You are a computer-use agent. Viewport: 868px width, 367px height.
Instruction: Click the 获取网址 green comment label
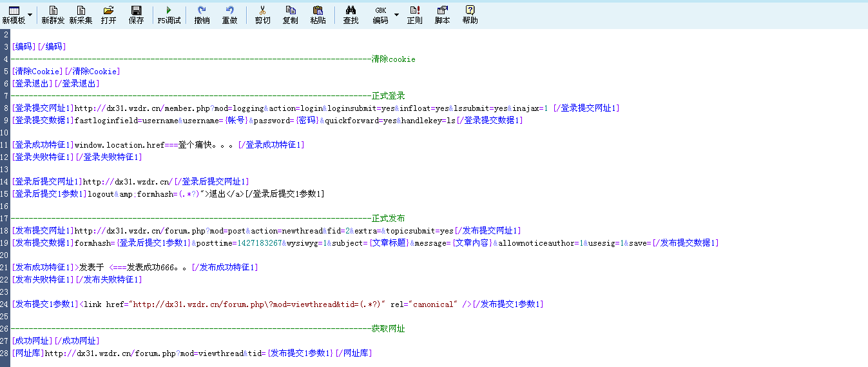tap(388, 329)
